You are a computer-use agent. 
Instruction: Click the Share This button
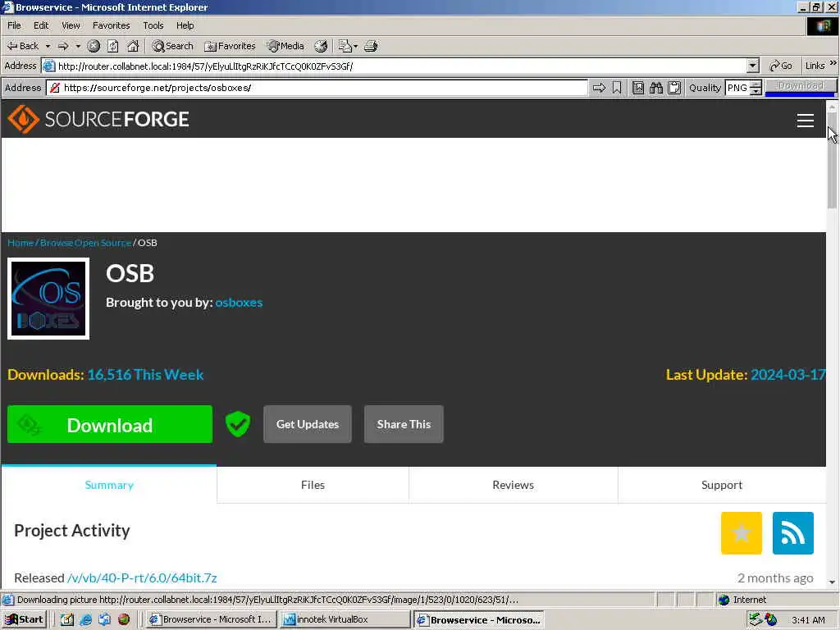[x=404, y=424]
